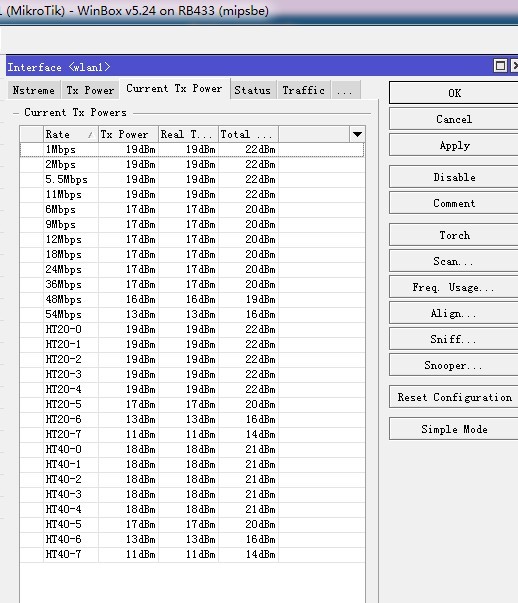The width and height of the screenshot is (518, 603).
Task: Show more tabs via the ellipsis tab
Action: point(345,91)
